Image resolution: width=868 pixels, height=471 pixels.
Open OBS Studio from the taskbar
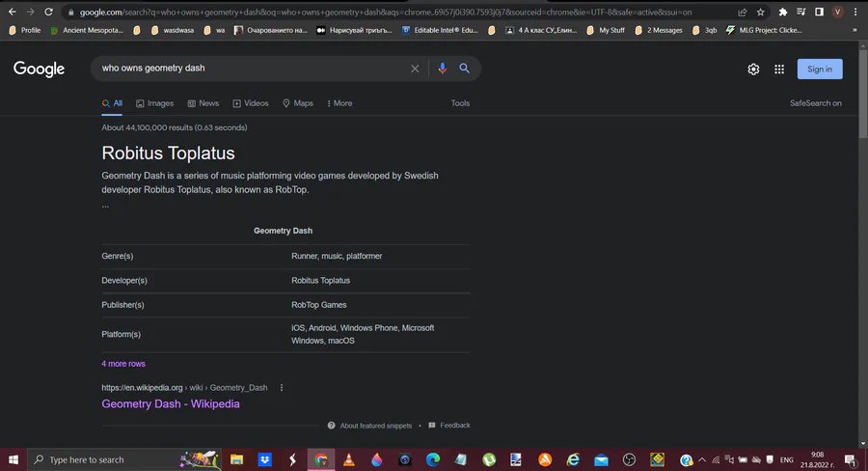(x=630, y=459)
